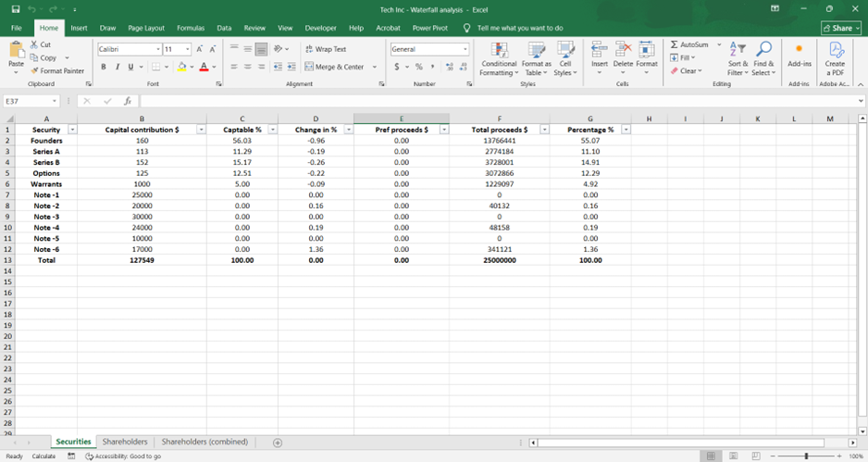
Task: Click the Insert cells icon
Action: (600, 50)
